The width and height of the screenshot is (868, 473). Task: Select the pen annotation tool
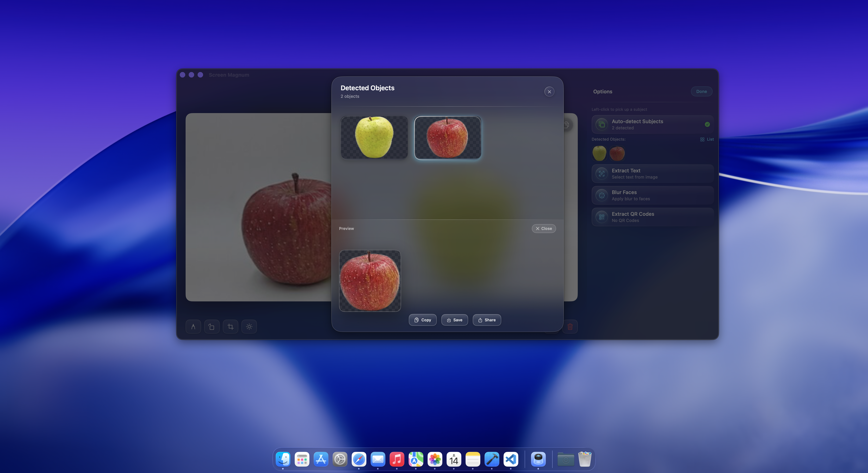[x=193, y=326]
